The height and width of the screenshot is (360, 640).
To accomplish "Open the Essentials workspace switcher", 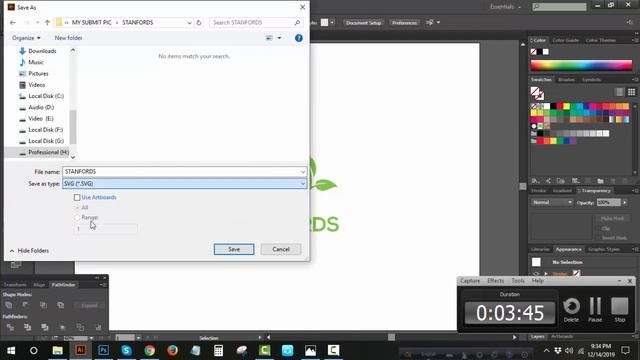I will (x=506, y=7).
